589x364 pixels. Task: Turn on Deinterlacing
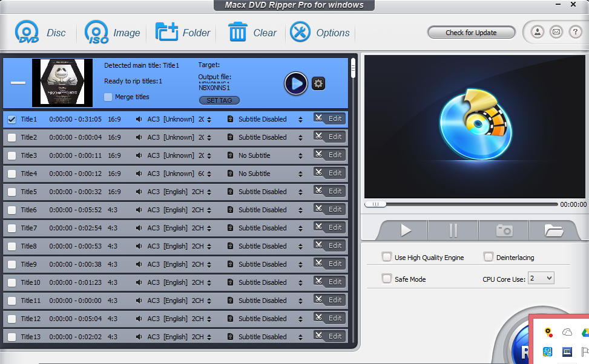(489, 257)
